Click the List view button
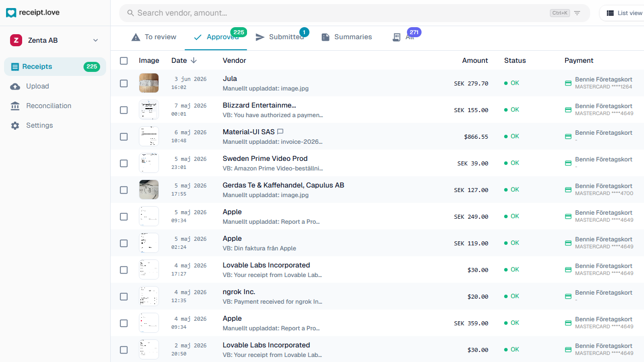Viewport: 644px width, 362px height. pos(623,13)
